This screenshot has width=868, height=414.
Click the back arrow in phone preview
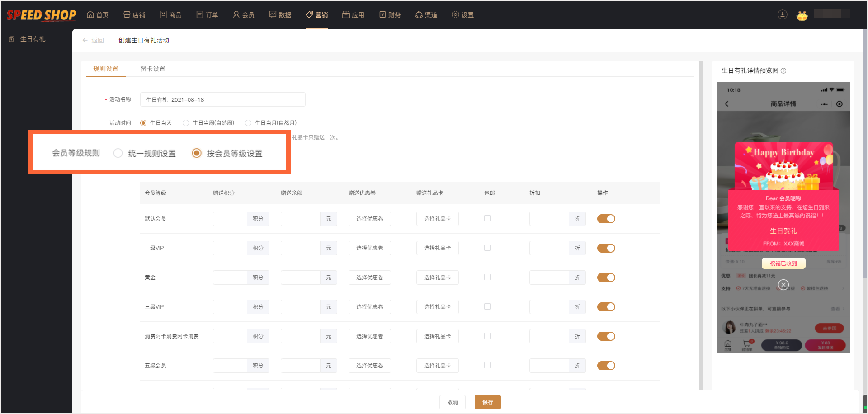click(726, 104)
